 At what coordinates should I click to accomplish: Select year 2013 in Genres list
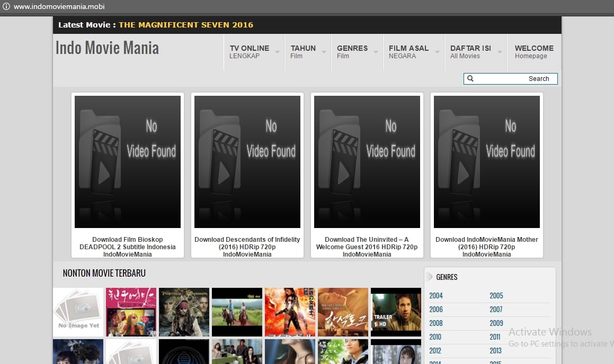(x=496, y=350)
